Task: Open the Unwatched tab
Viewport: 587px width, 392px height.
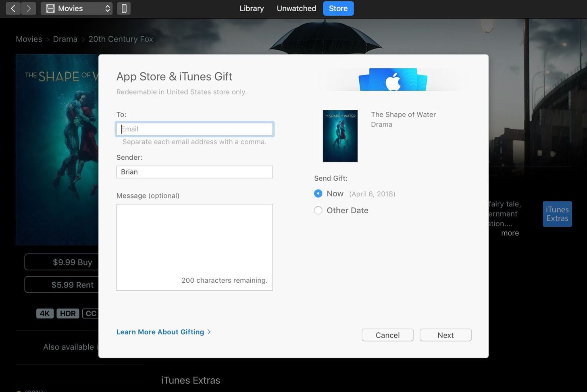Action: [296, 8]
